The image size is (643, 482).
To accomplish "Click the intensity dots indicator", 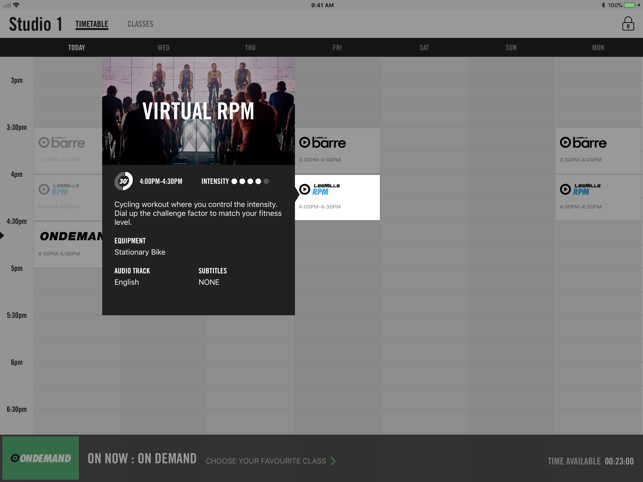I will 250,181.
